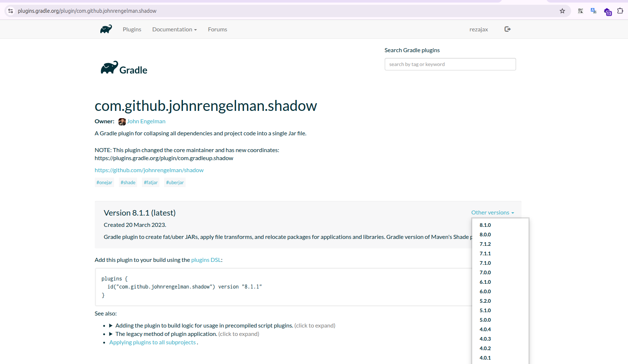The image size is (628, 364).
Task: Open the Documentation dropdown menu
Action: pyautogui.click(x=174, y=30)
